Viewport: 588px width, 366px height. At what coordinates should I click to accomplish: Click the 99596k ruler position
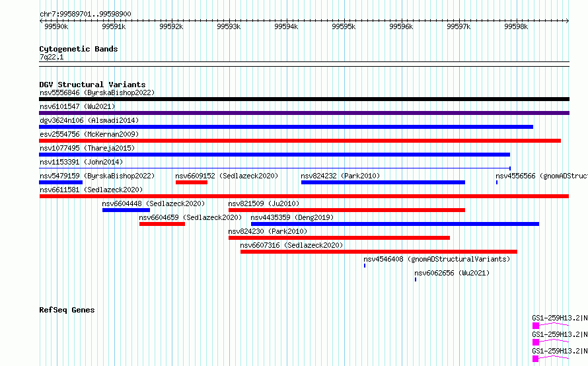(401, 26)
